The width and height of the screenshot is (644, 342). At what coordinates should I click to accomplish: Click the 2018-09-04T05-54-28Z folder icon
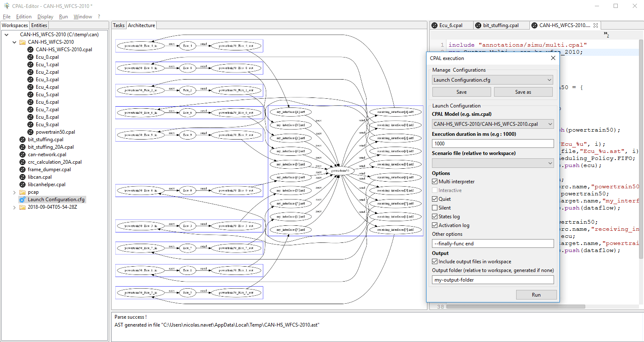click(22, 207)
